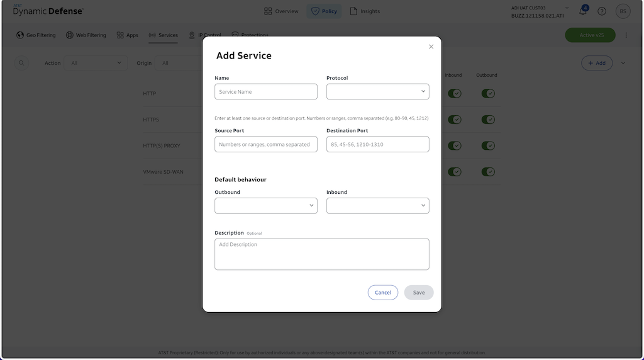The height and width of the screenshot is (360, 644).
Task: Open the Origin filter dropdown
Action: (179, 63)
